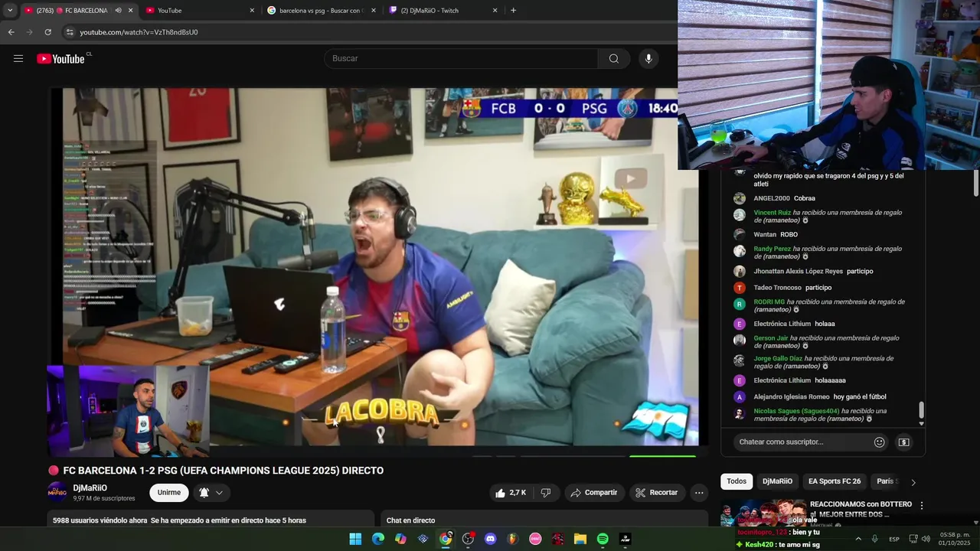Show more filter chips with right arrow
Screen dimensions: 980x551
pos(913,482)
